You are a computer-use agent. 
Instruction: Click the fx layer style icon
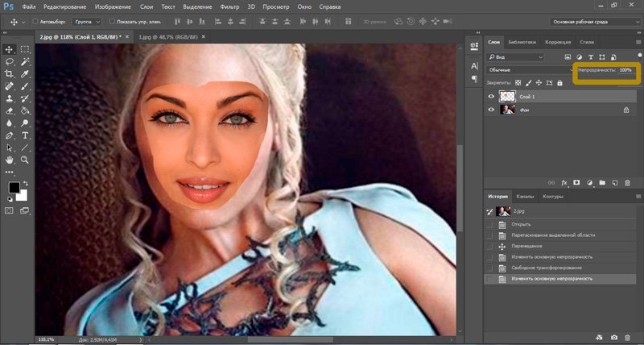564,184
